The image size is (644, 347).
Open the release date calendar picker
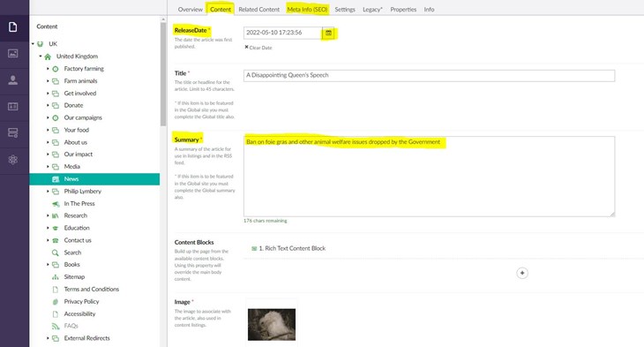point(328,33)
